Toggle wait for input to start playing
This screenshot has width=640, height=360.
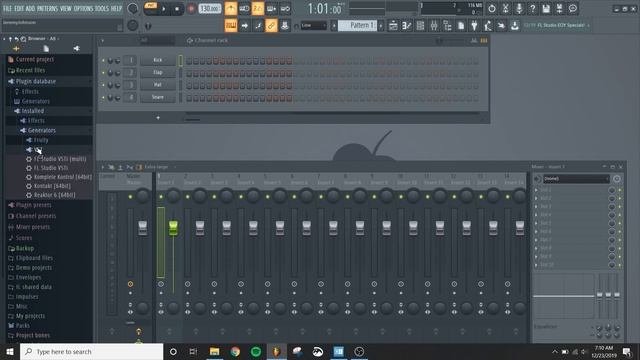pos(244,8)
